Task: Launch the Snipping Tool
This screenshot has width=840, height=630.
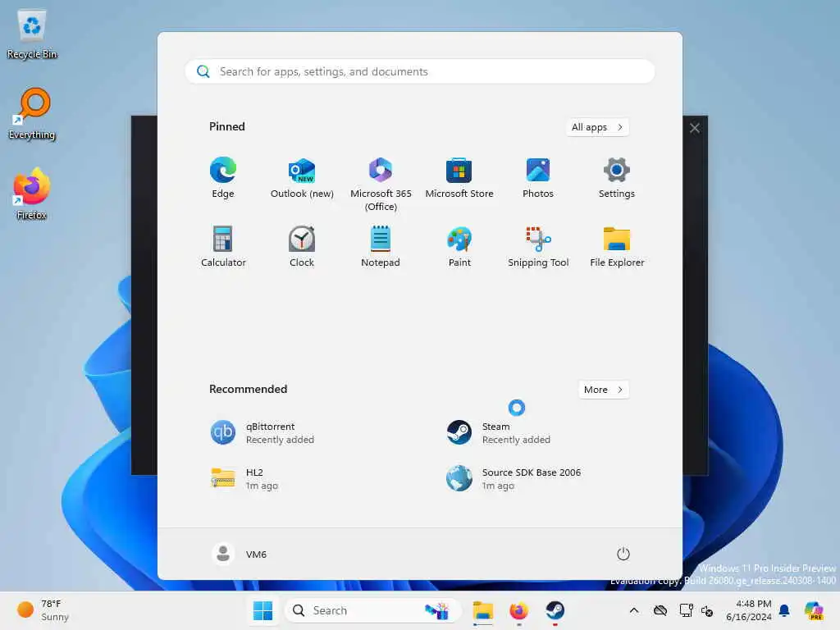Action: pyautogui.click(x=538, y=246)
